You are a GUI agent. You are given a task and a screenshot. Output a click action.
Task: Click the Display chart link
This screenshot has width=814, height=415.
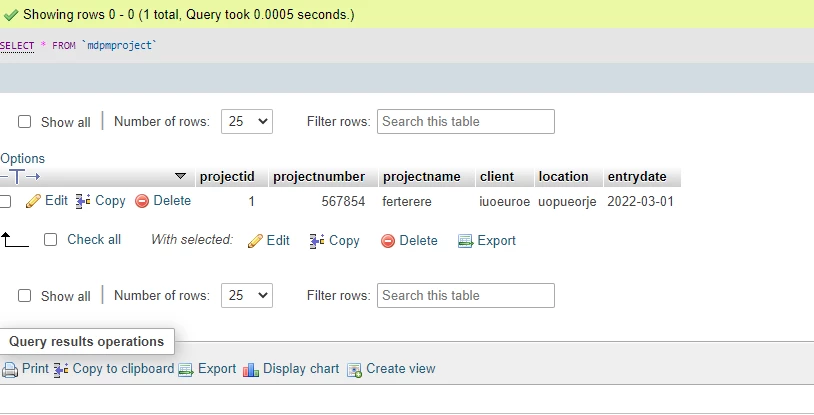tap(301, 369)
